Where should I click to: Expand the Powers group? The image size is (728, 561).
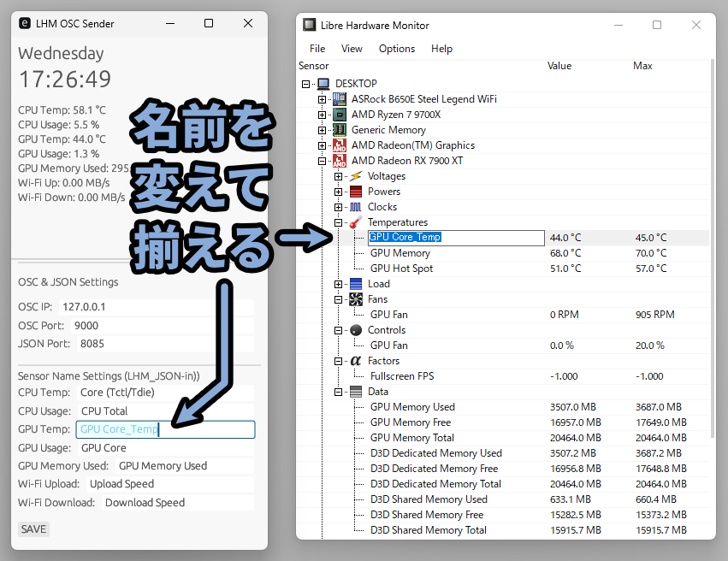(x=338, y=192)
